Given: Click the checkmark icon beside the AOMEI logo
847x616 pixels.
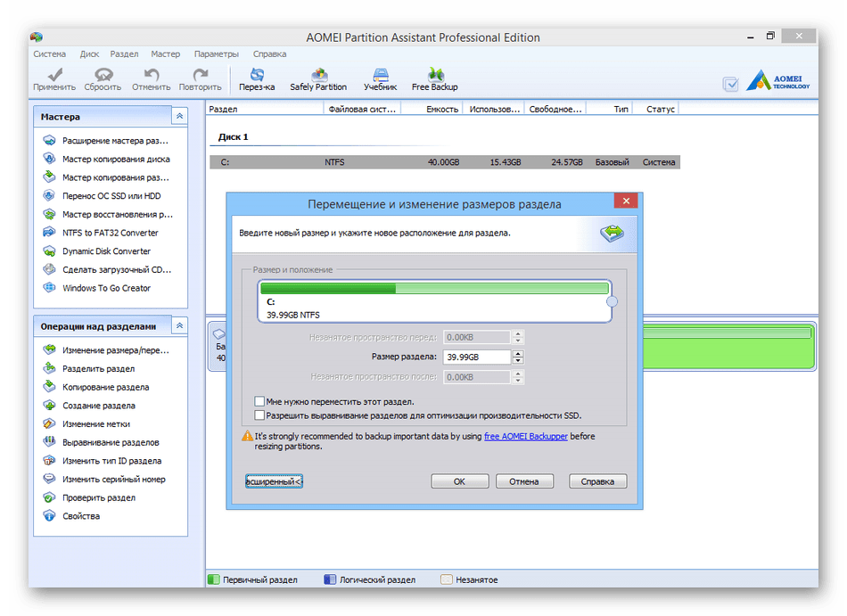Looking at the screenshot, I should coord(731,84).
